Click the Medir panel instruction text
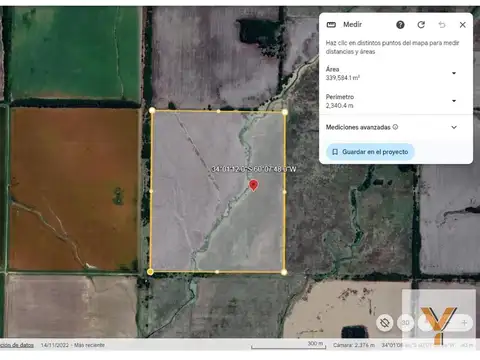Viewport: 480px width, 360px height. pos(392,47)
